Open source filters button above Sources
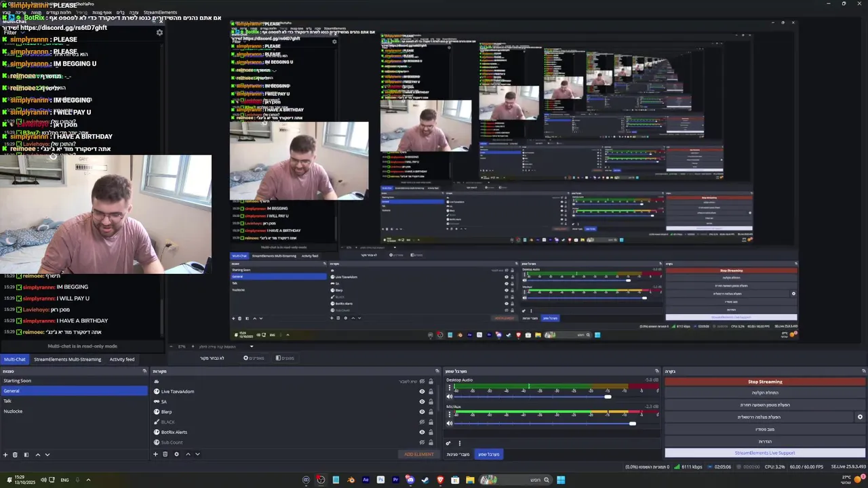 (285, 358)
